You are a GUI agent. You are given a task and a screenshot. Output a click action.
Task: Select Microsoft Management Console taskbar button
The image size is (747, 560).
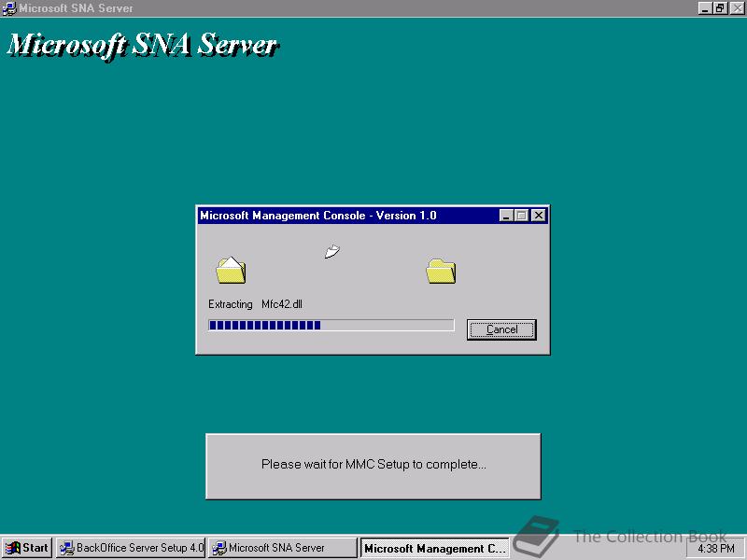[434, 548]
